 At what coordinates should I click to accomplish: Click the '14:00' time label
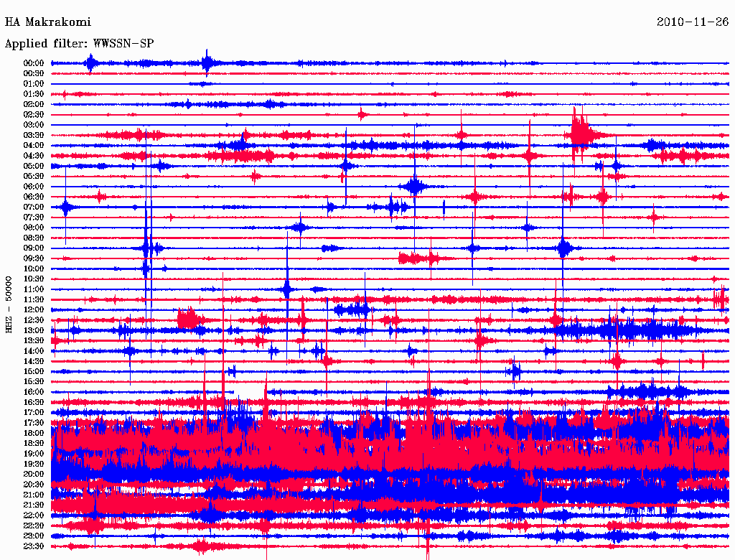[34, 351]
